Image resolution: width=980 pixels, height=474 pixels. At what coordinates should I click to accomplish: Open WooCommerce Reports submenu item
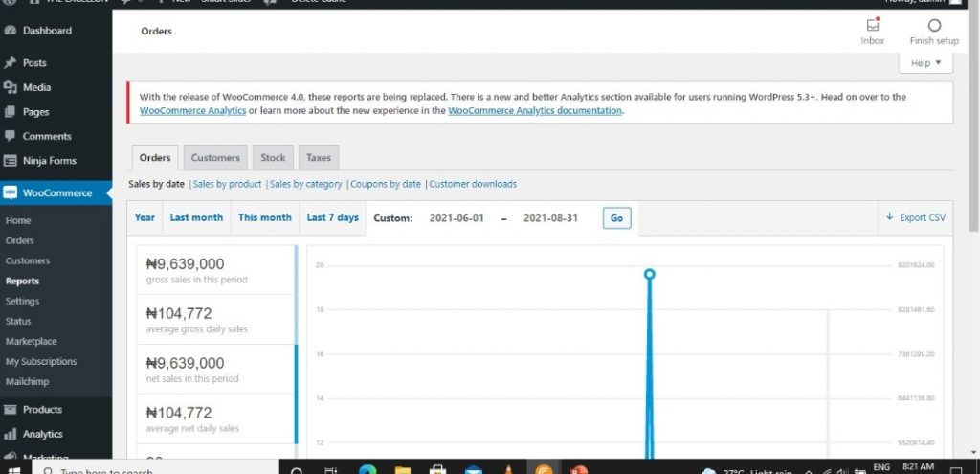pyautogui.click(x=22, y=281)
